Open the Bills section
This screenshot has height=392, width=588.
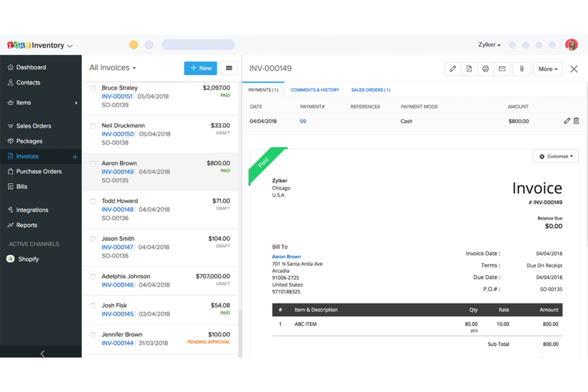[x=21, y=186]
